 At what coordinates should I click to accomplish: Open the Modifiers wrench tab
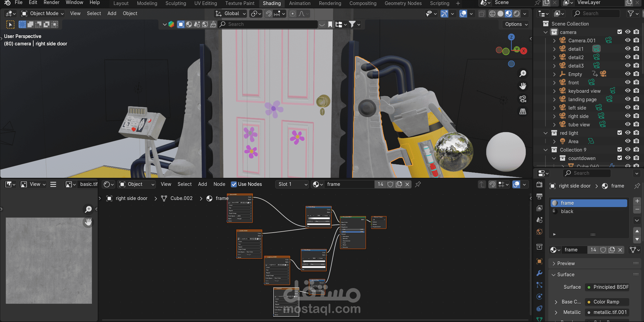(540, 273)
